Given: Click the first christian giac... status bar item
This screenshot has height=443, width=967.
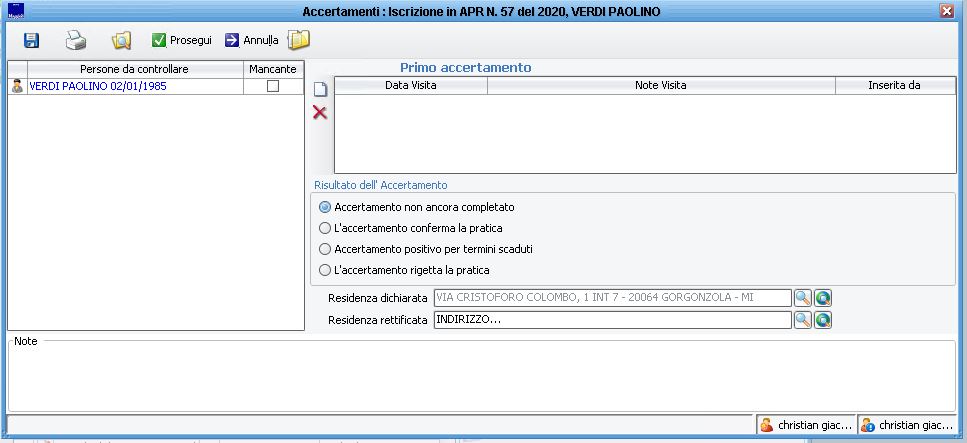Looking at the screenshot, I should [806, 425].
